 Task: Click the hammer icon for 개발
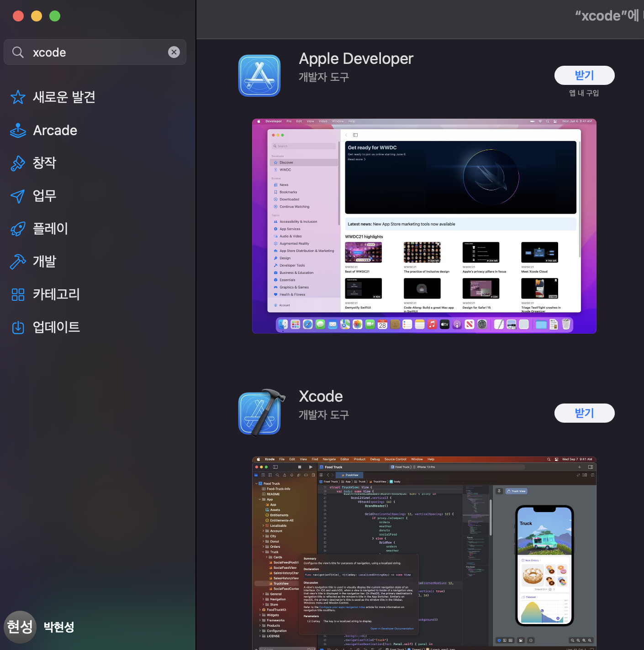(18, 262)
